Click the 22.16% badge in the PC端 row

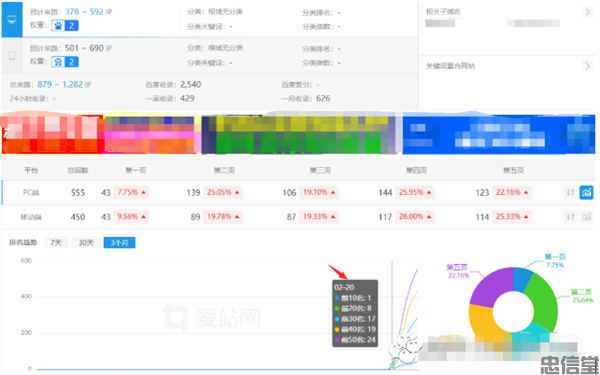512,192
